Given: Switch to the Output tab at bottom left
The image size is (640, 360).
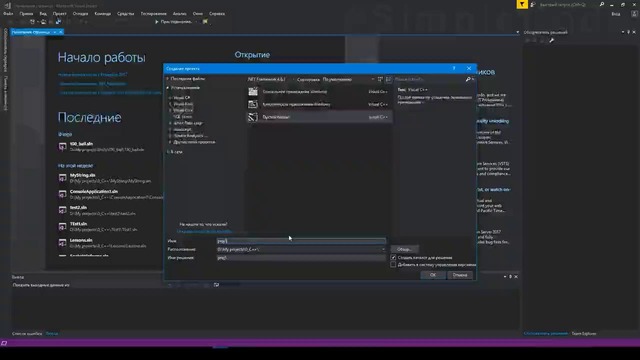Looking at the screenshot, I should click(52, 333).
